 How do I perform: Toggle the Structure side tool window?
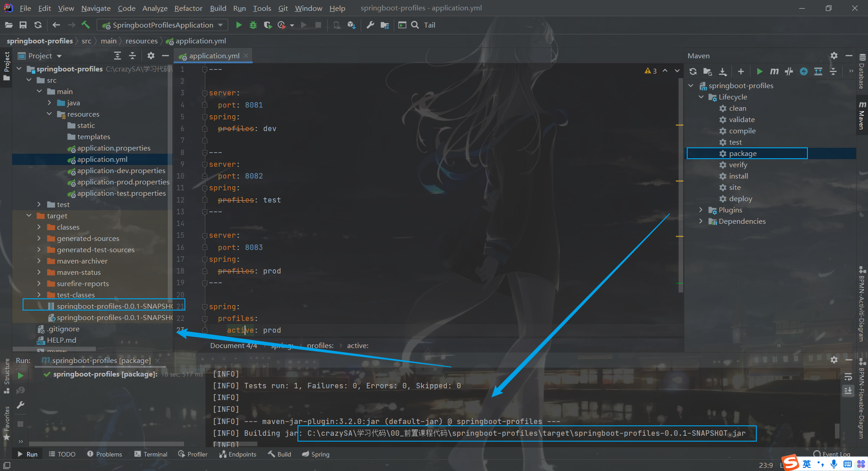tap(7, 376)
